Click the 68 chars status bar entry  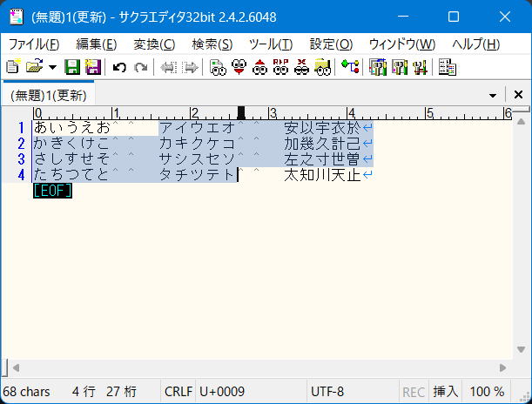[x=26, y=392]
